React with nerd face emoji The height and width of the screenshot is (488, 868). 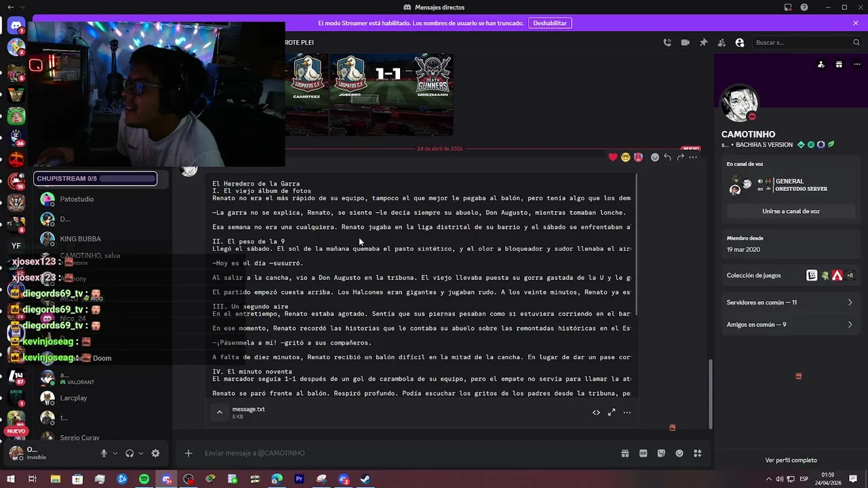pos(625,157)
